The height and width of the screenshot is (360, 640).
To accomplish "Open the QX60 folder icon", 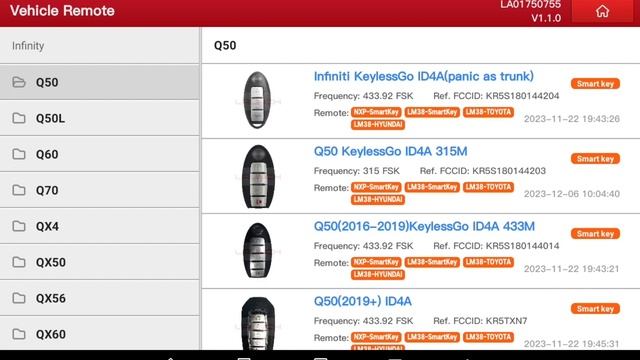I will pyautogui.click(x=19, y=334).
